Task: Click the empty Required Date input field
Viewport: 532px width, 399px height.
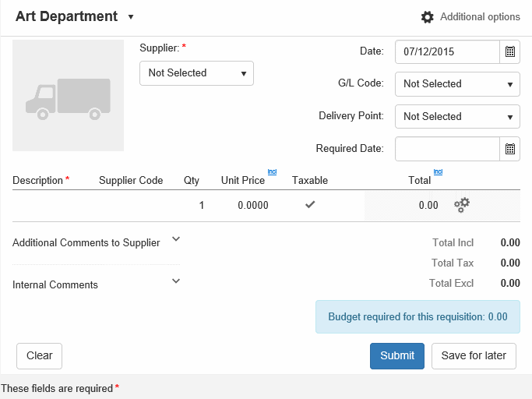Action: (447, 149)
